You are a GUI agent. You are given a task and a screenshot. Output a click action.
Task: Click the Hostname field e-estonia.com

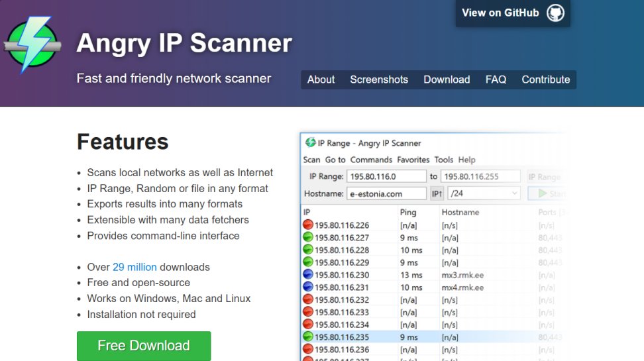pyautogui.click(x=386, y=193)
